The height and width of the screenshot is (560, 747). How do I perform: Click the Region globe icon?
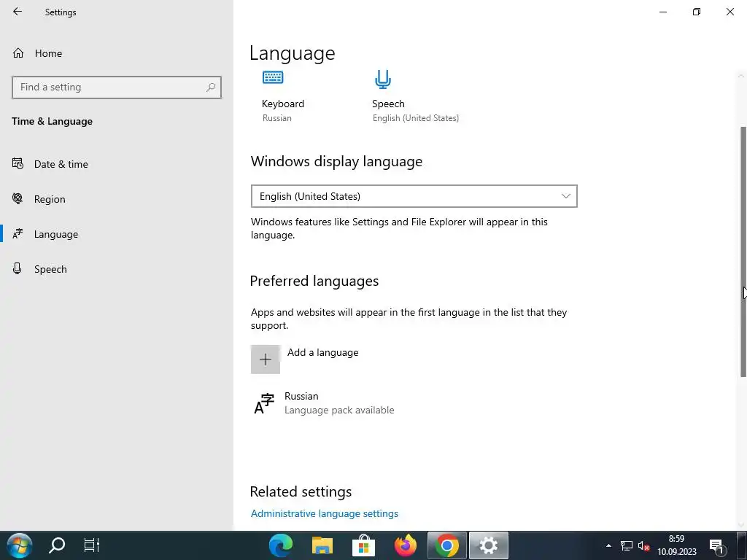point(18,198)
